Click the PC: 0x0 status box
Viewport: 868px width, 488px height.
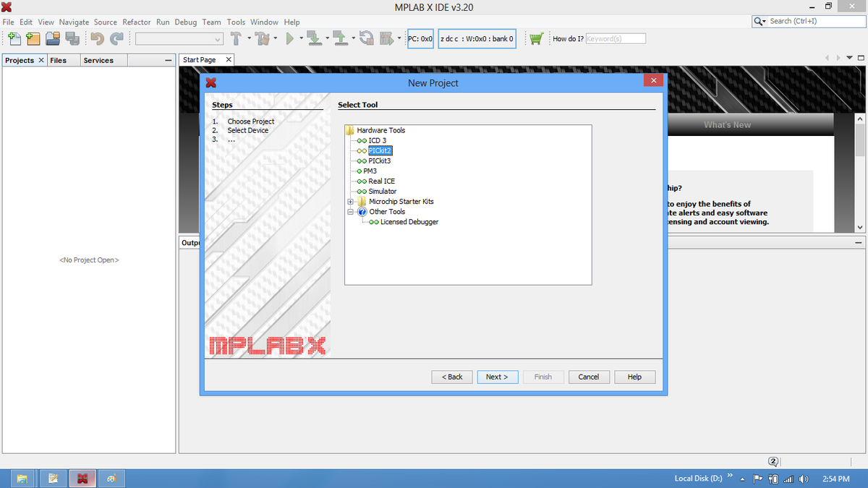[x=420, y=38]
